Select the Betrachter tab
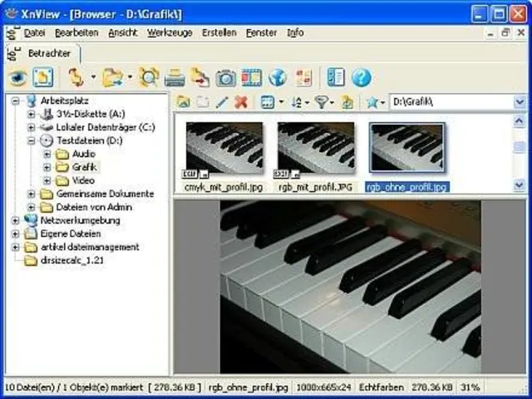 42,53
